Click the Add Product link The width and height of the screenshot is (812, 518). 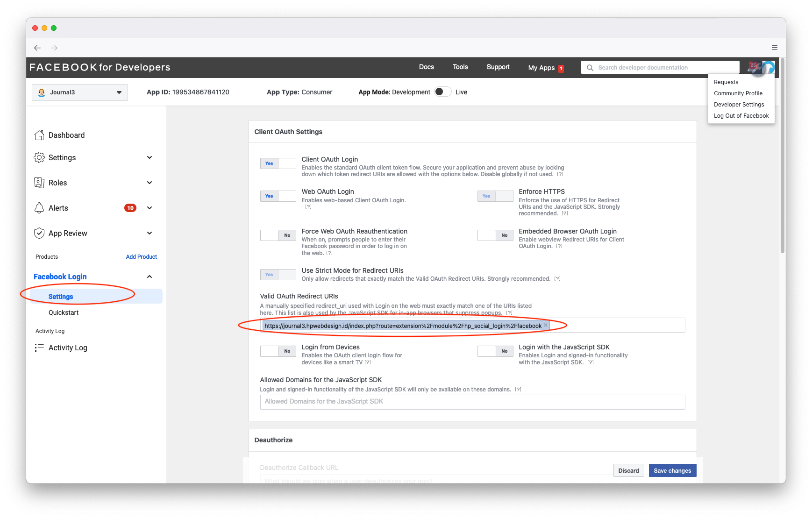(141, 257)
